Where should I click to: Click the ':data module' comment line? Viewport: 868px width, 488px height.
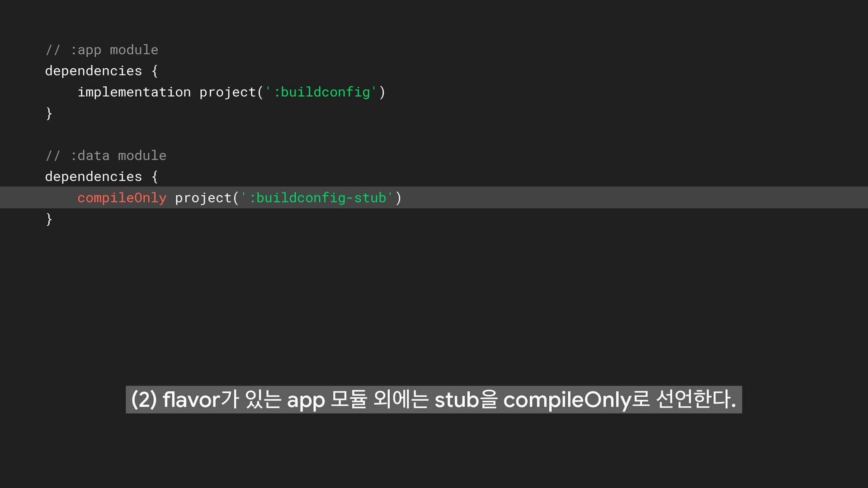coord(106,155)
